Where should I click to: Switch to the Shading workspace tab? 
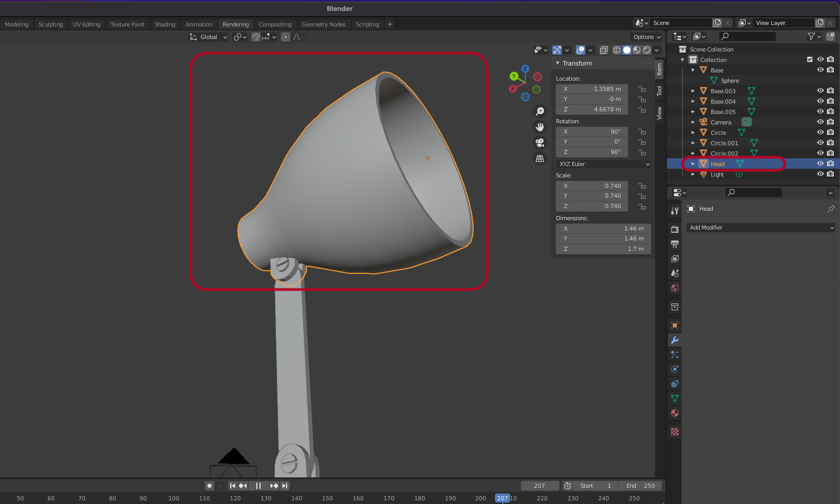[165, 24]
